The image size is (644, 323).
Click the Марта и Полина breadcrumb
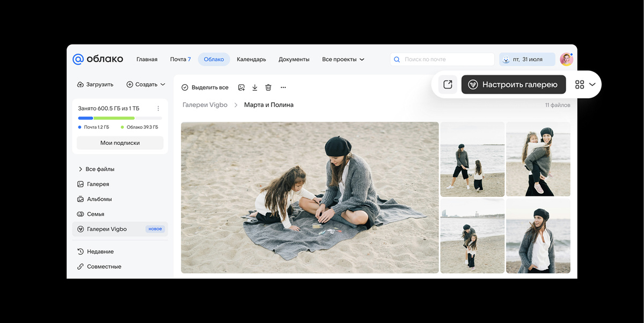tap(269, 105)
